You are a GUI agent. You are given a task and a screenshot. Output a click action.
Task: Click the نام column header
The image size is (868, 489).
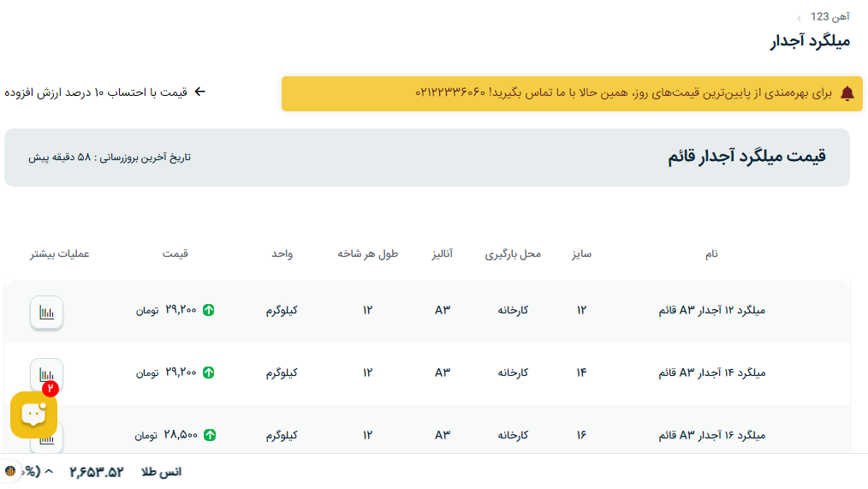coord(711,254)
